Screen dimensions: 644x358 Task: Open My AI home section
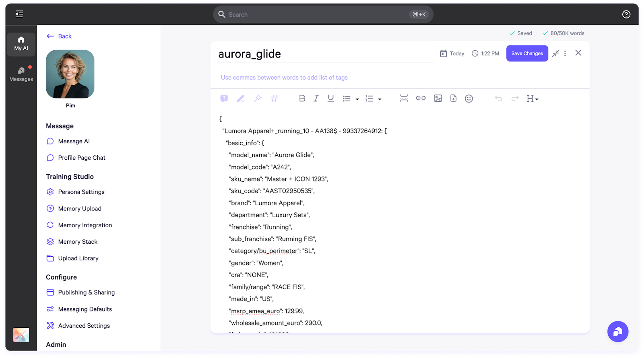(21, 43)
